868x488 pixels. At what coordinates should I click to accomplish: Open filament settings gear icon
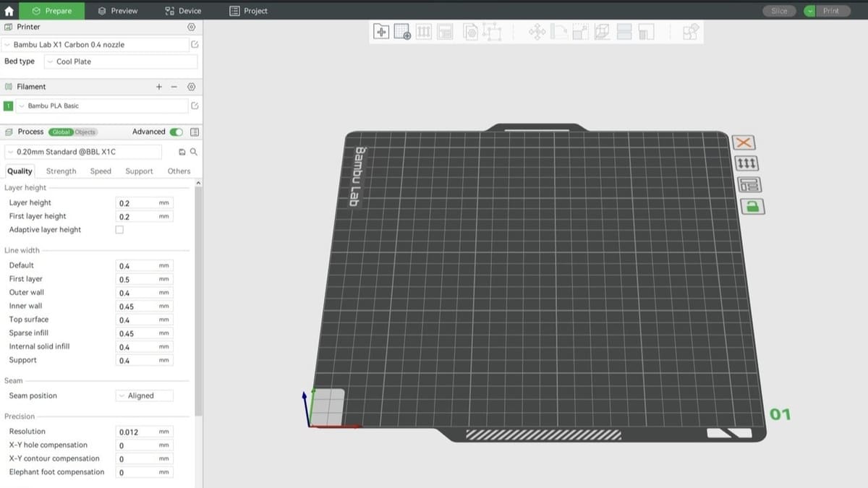click(191, 87)
